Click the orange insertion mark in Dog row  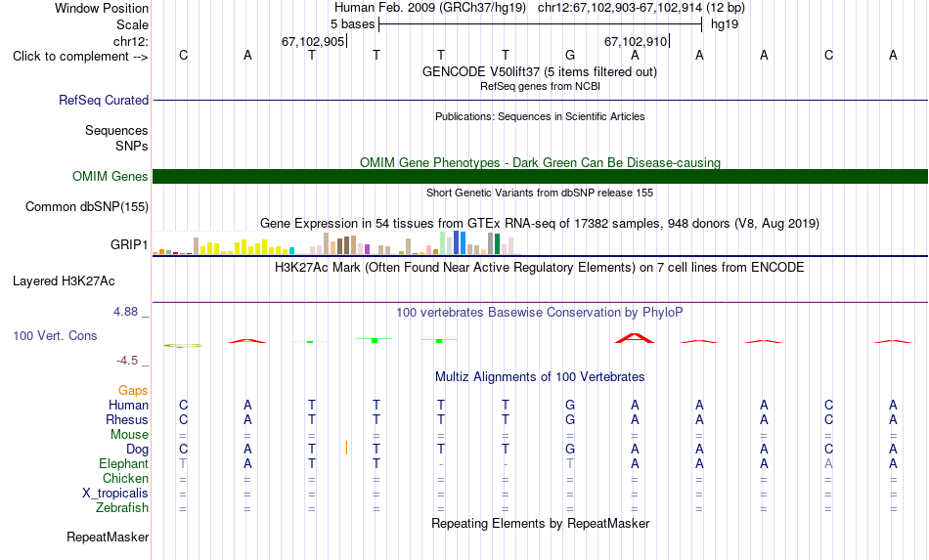point(346,449)
